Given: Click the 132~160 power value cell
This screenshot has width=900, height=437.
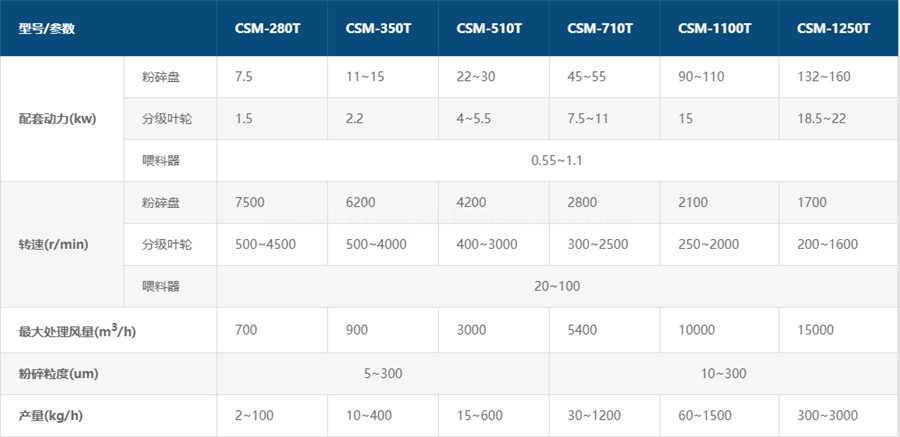Looking at the screenshot, I should [x=824, y=76].
